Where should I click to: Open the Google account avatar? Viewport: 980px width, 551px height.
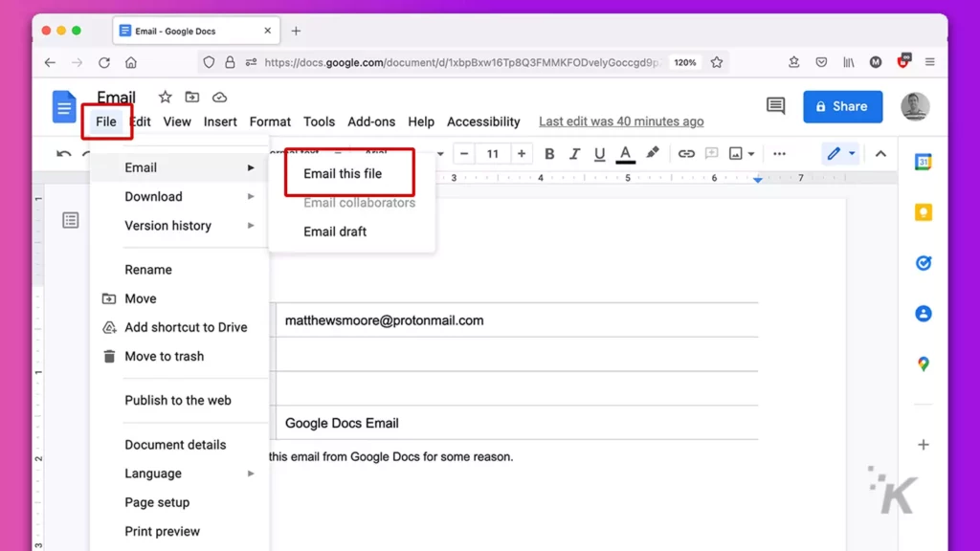(915, 107)
